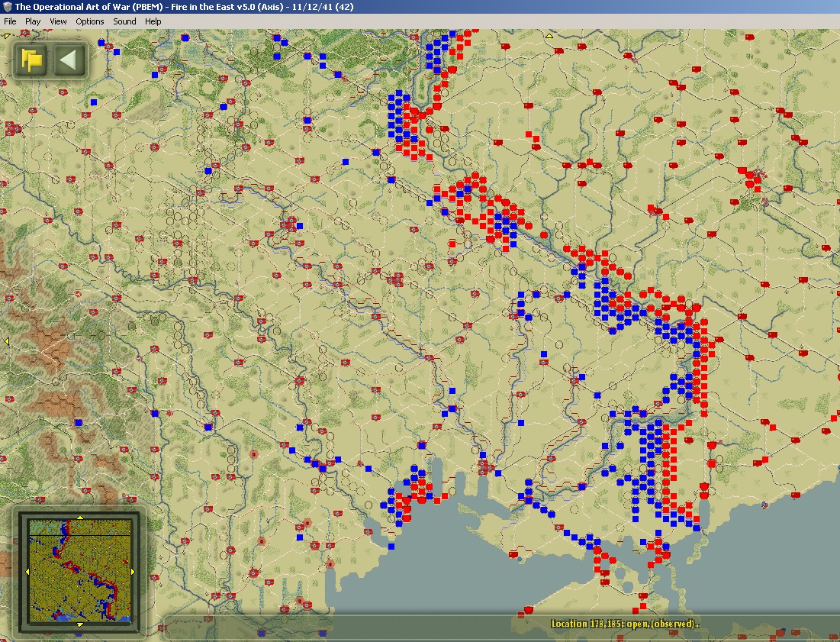Open the Play menu
Screen dimensions: 840x642
[x=33, y=21]
